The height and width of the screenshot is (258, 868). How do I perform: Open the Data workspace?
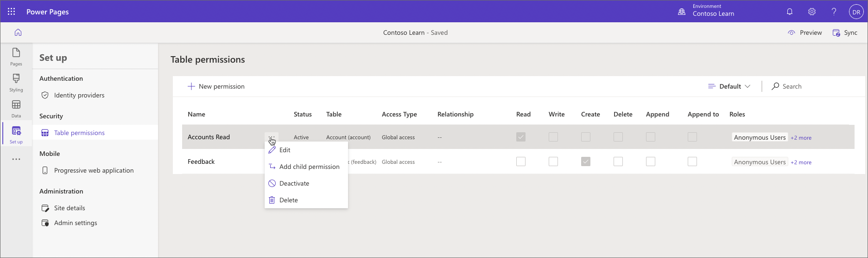[16, 109]
